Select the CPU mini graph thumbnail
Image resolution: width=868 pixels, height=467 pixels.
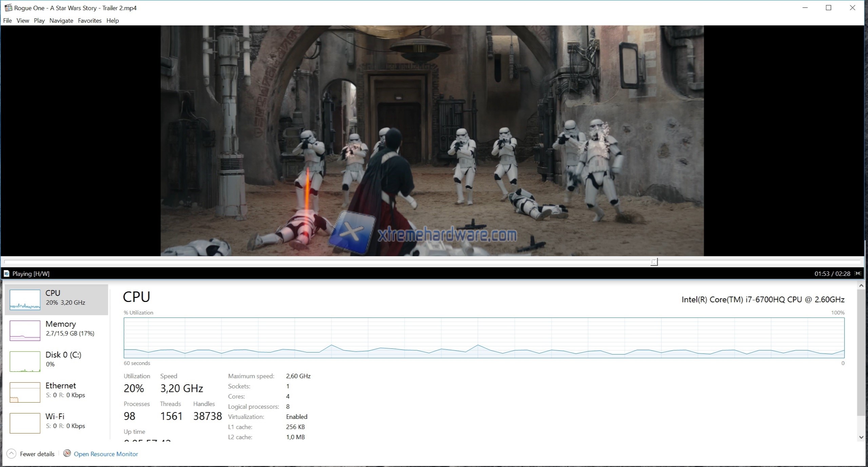25,300
